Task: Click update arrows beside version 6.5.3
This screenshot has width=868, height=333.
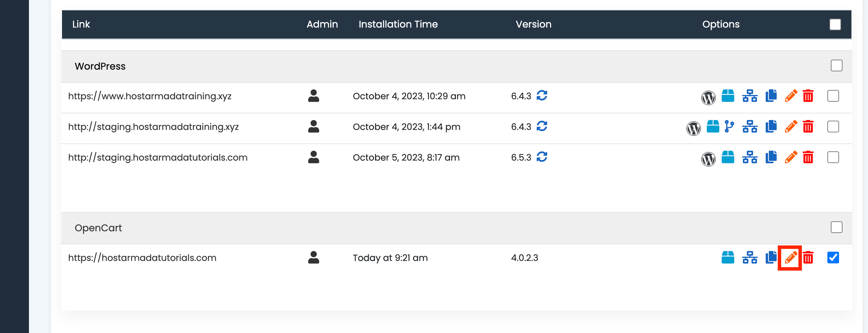Action: [542, 157]
